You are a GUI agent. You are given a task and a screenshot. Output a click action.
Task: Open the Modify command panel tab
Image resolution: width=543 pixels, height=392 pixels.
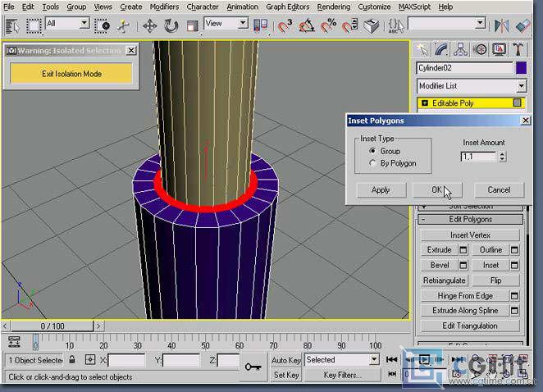tap(441, 50)
